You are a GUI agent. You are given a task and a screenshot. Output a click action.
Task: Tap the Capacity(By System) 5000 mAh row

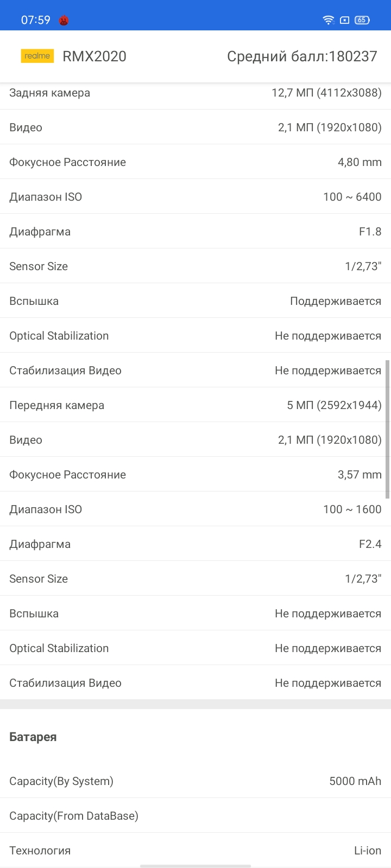(x=195, y=781)
